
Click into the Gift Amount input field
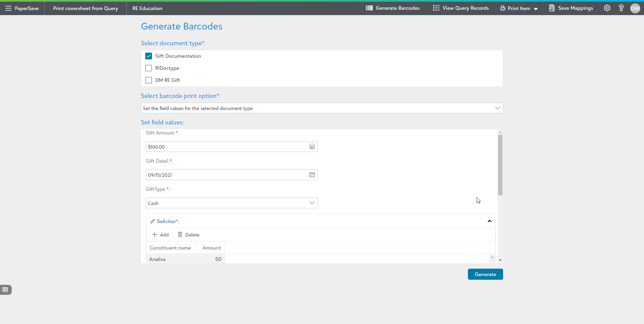[x=226, y=147]
